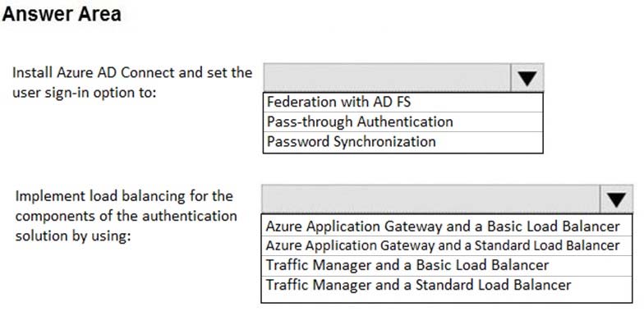Viewport: 644px width, 316px height.
Task: Click the 'Install Azure AD Connect and set the' line
Action: tap(132, 72)
